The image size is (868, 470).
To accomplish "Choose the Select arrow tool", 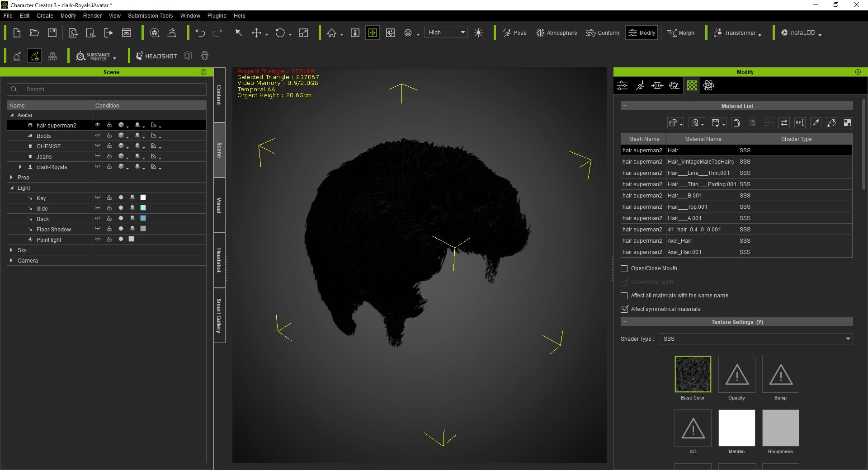I will 239,33.
